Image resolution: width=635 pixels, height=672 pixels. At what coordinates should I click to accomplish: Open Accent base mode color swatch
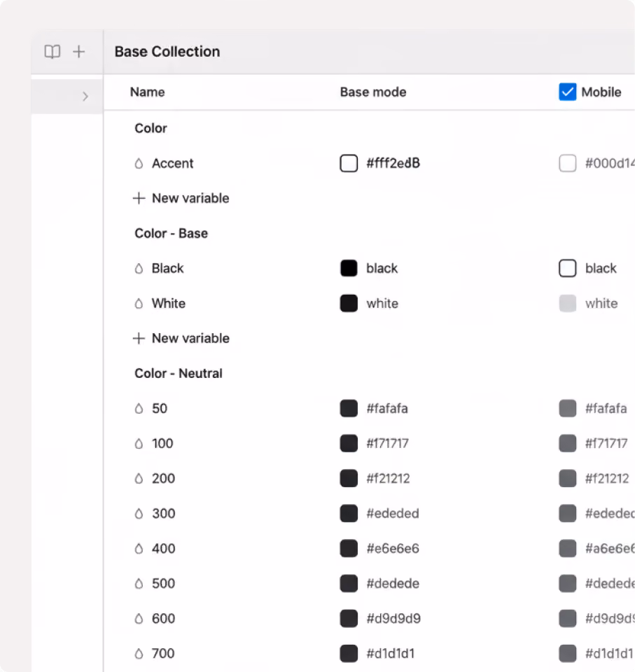(x=349, y=163)
